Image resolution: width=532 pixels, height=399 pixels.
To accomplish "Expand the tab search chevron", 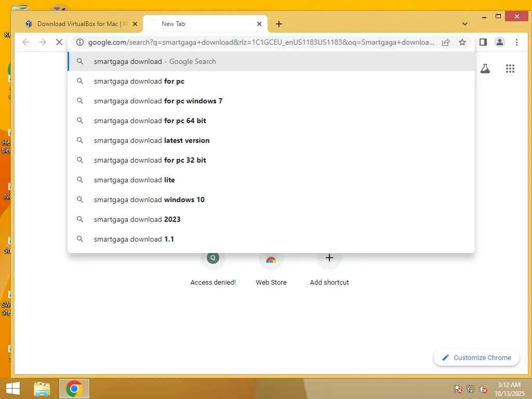I will pyautogui.click(x=465, y=24).
